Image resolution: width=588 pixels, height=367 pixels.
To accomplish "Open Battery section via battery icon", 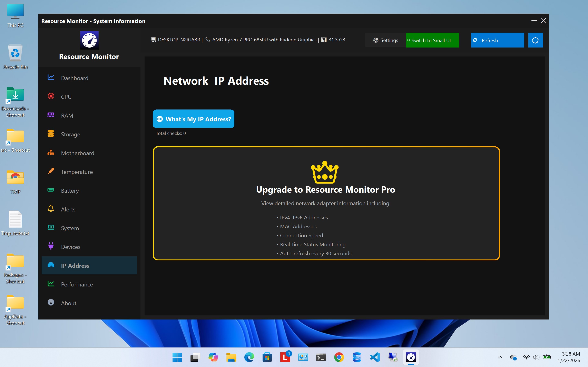I will tap(51, 190).
